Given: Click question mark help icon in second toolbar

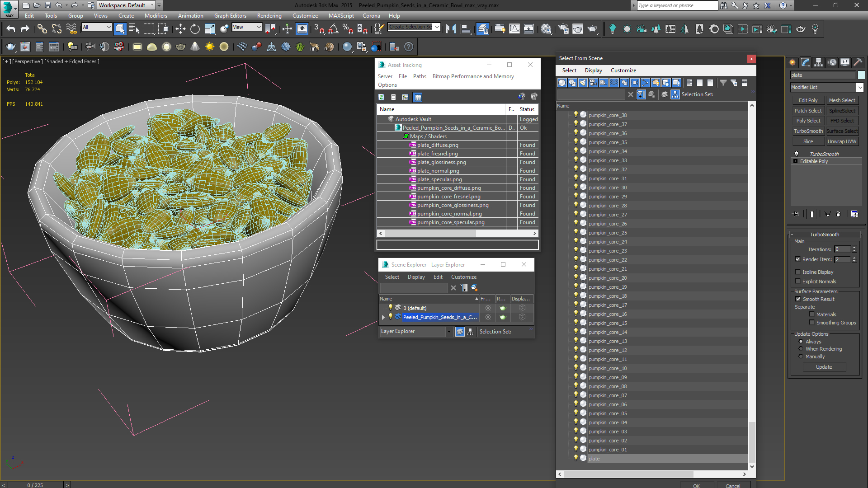Looking at the screenshot, I should pyautogui.click(x=409, y=47).
